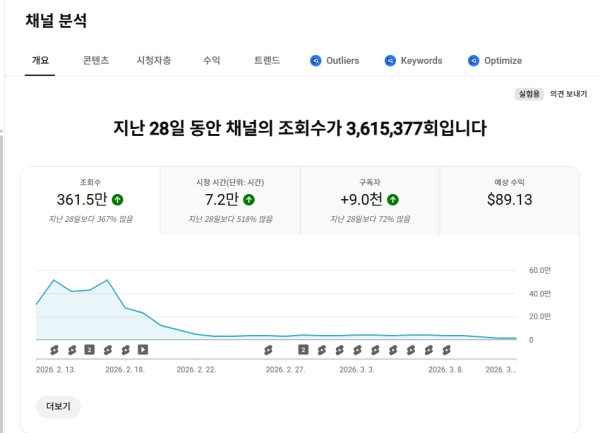Viewport: 600px width, 433px height.
Task: Expand details with the 더보기 button
Action: (58, 406)
